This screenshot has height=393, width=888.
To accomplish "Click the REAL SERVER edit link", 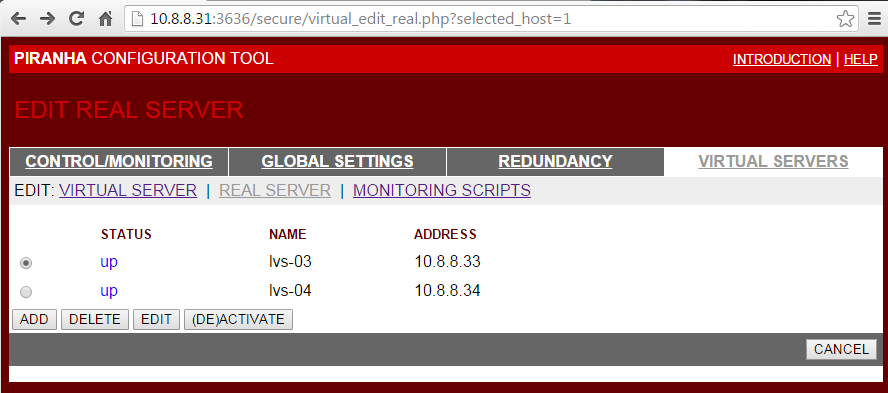I will pos(275,190).
